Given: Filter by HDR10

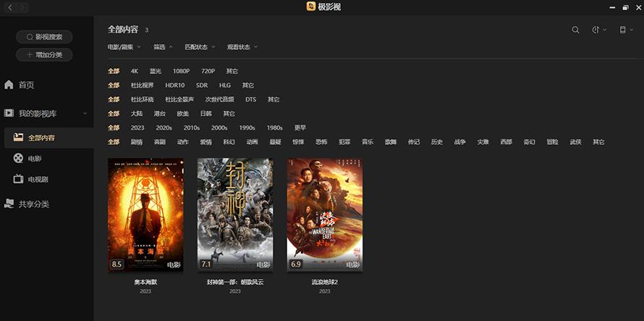Looking at the screenshot, I should [x=175, y=86].
